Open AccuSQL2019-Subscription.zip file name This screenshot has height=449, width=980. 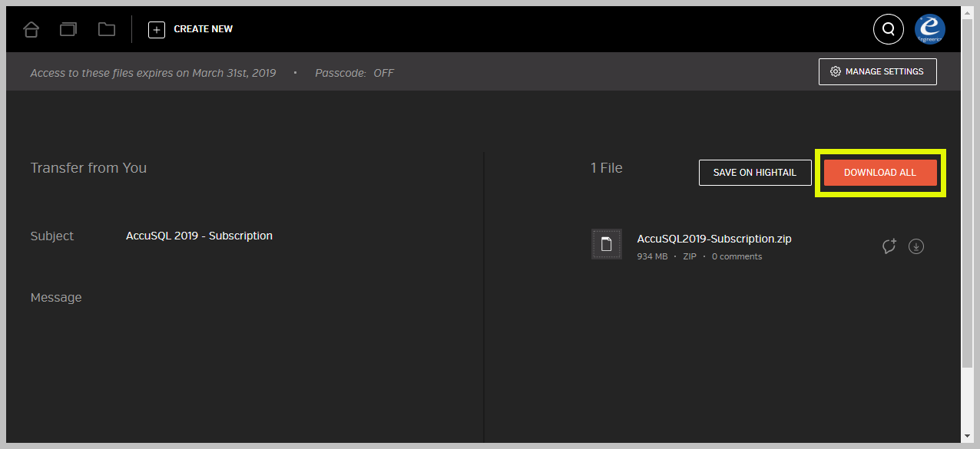coord(714,239)
